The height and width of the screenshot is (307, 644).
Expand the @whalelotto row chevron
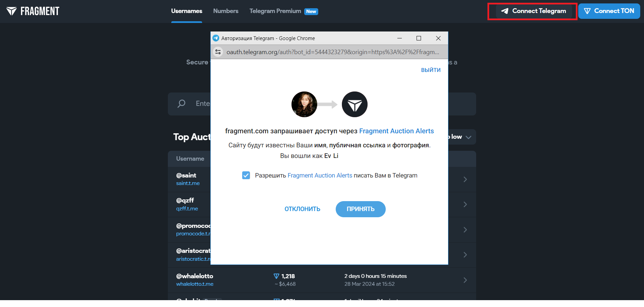(465, 280)
